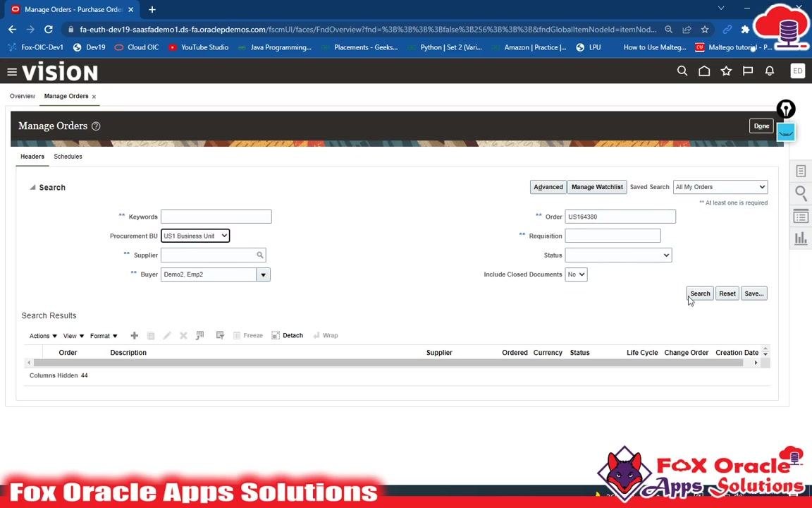The image size is (812, 508).
Task: Click the Supplier input field
Action: point(208,255)
